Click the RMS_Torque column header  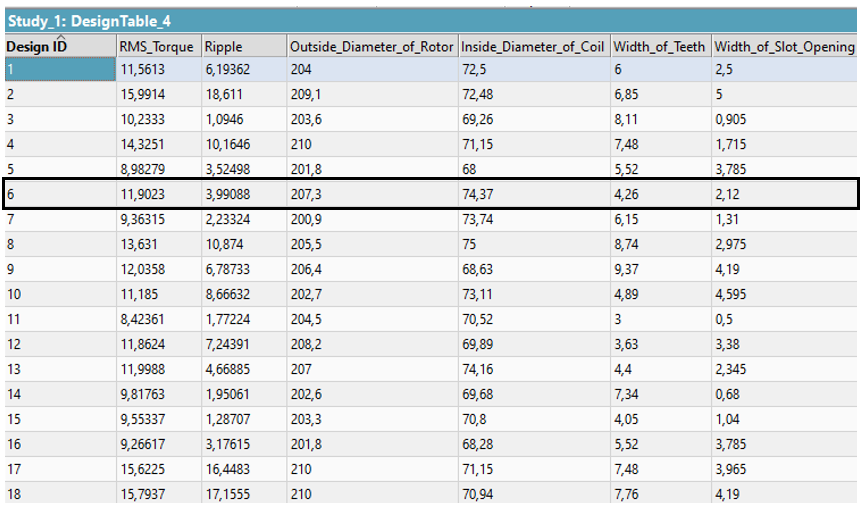(156, 47)
